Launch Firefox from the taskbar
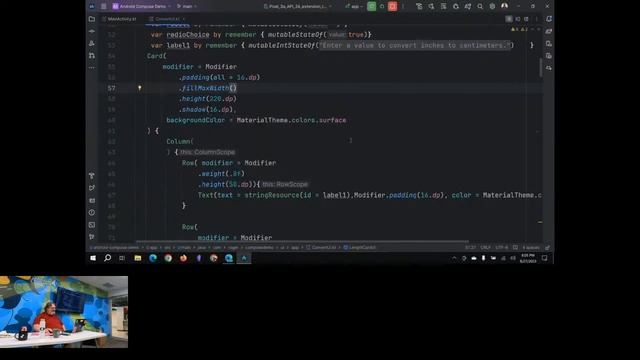The height and width of the screenshot is (360, 640). [x=183, y=258]
